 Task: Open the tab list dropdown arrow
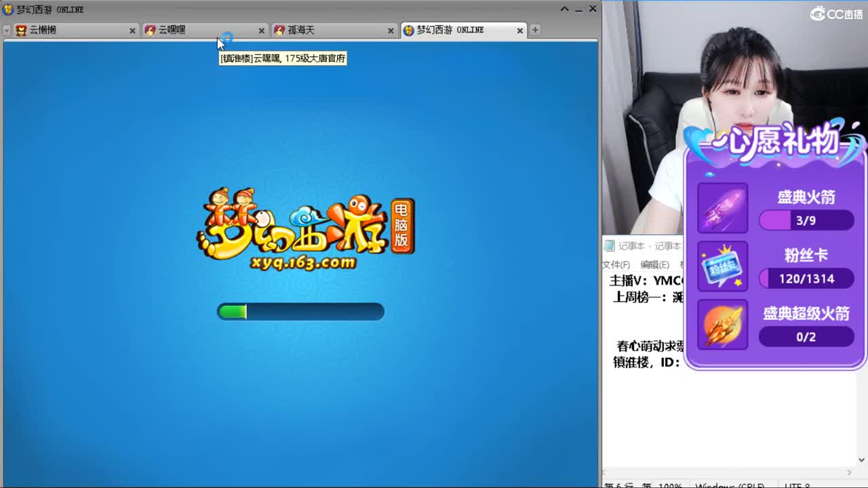[x=7, y=30]
